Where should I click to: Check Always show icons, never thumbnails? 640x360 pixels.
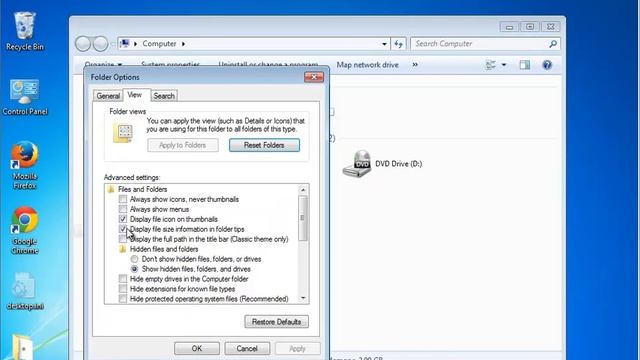123,199
